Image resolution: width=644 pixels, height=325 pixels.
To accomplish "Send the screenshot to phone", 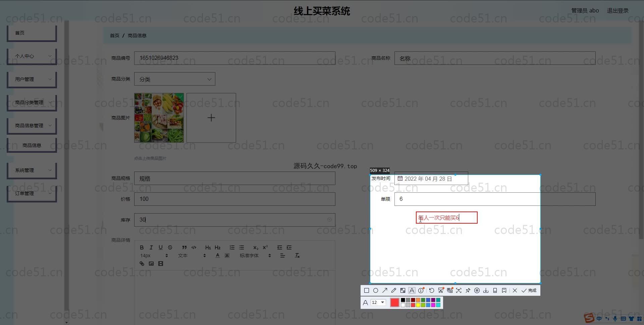I will 495,290.
